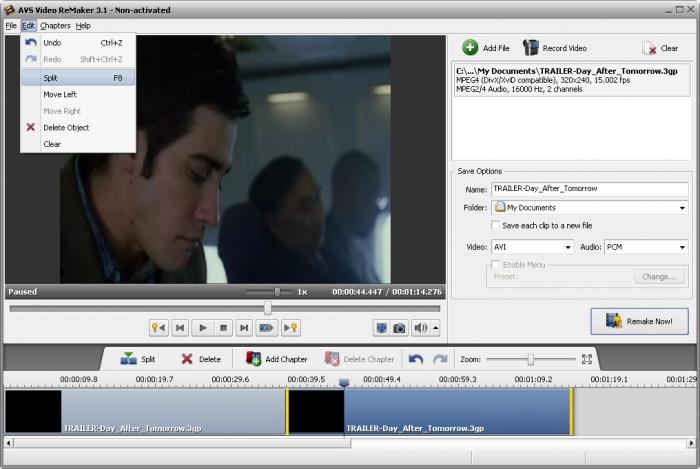
Task: Click the horizontal timeline scrollbar thumb
Action: (182, 443)
